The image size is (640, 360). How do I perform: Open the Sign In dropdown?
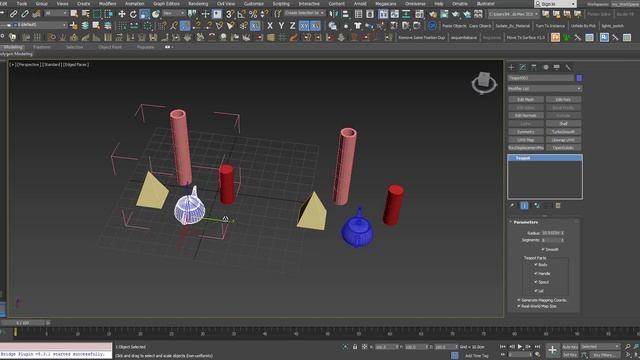pyautogui.click(x=555, y=4)
